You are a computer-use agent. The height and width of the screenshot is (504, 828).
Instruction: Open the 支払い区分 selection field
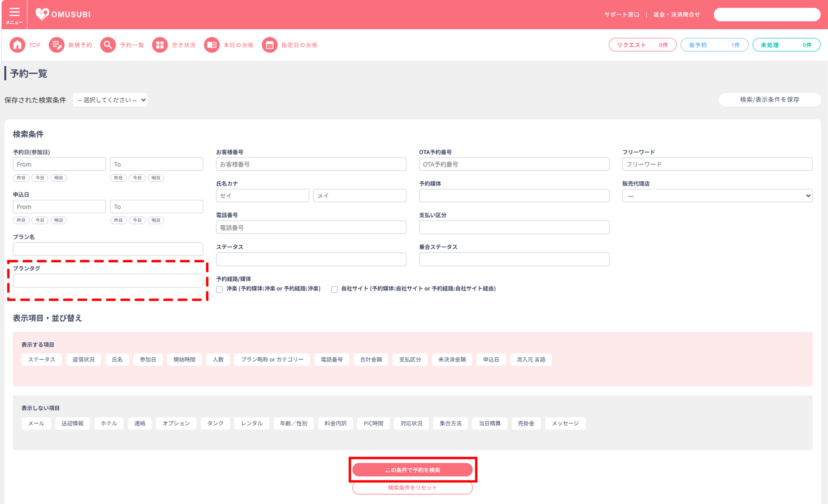pos(514,227)
